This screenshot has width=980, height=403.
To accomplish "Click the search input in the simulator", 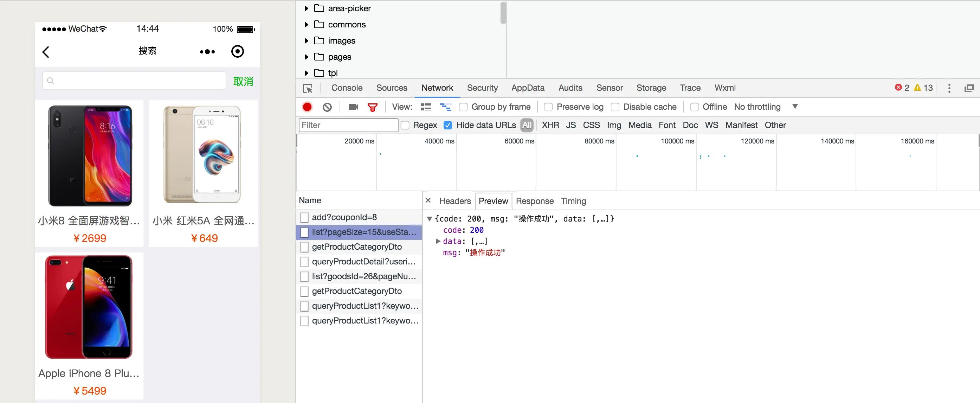I will [x=134, y=81].
